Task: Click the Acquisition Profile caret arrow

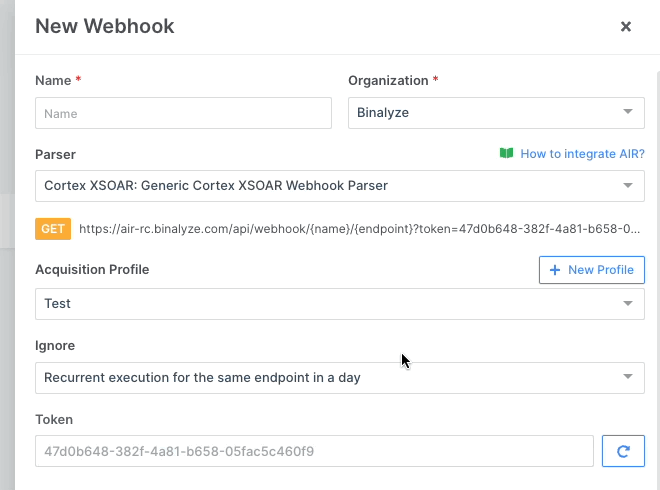Action: 627,304
